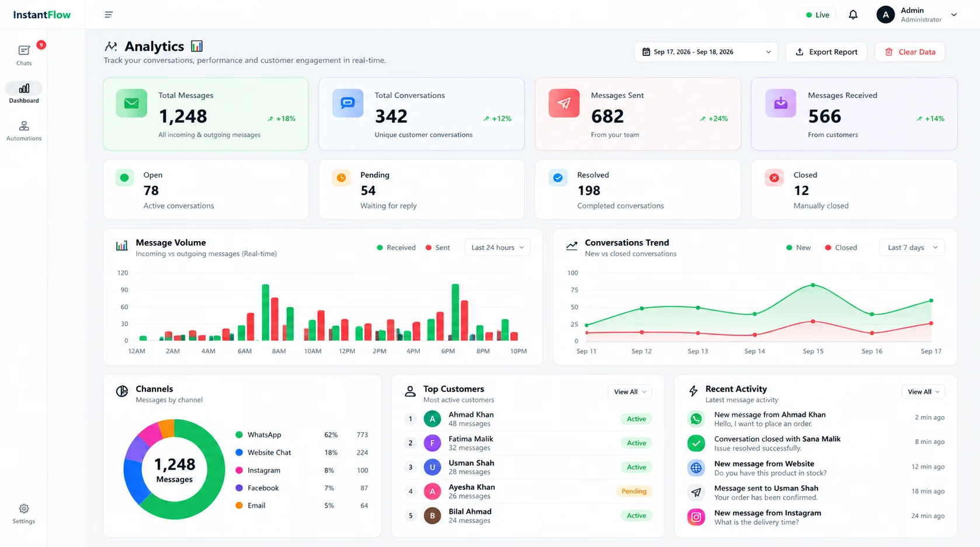This screenshot has height=547, width=980.
Task: Click the Messages Sent paper plane icon
Action: tap(564, 103)
